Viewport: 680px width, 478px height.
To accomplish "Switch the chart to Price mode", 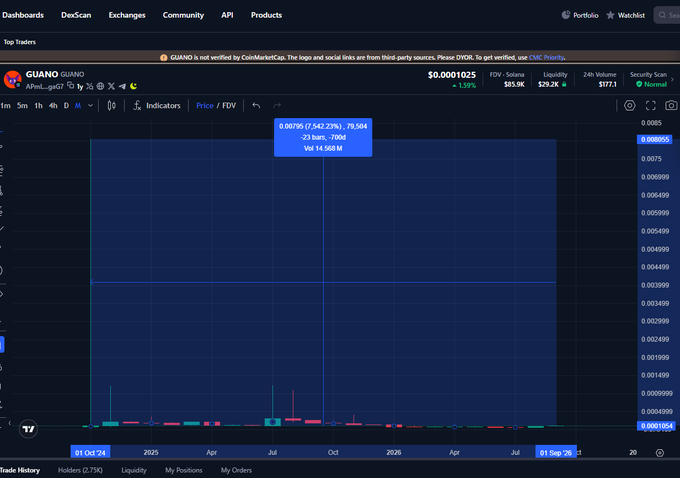I will [x=205, y=105].
